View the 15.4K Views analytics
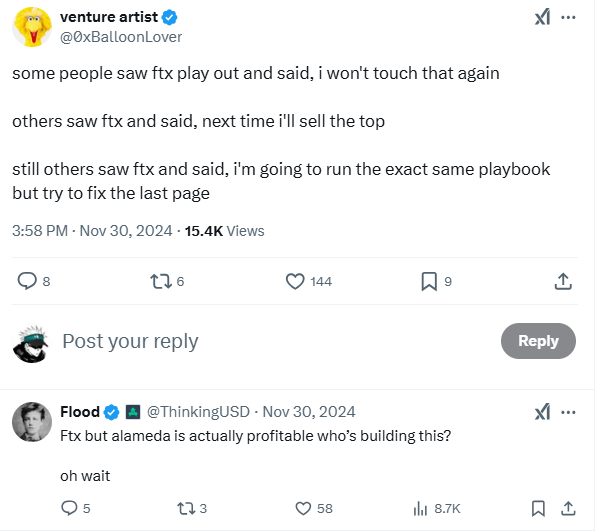The width and height of the screenshot is (597, 531). [x=224, y=231]
